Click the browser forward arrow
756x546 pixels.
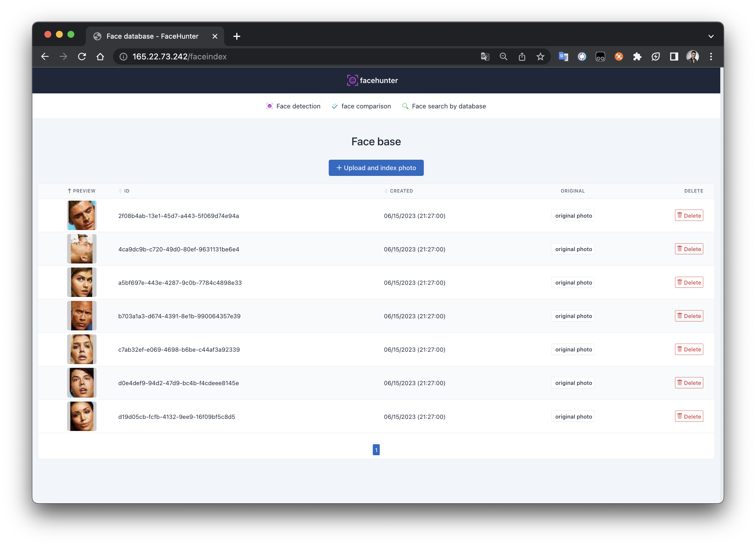pyautogui.click(x=63, y=57)
